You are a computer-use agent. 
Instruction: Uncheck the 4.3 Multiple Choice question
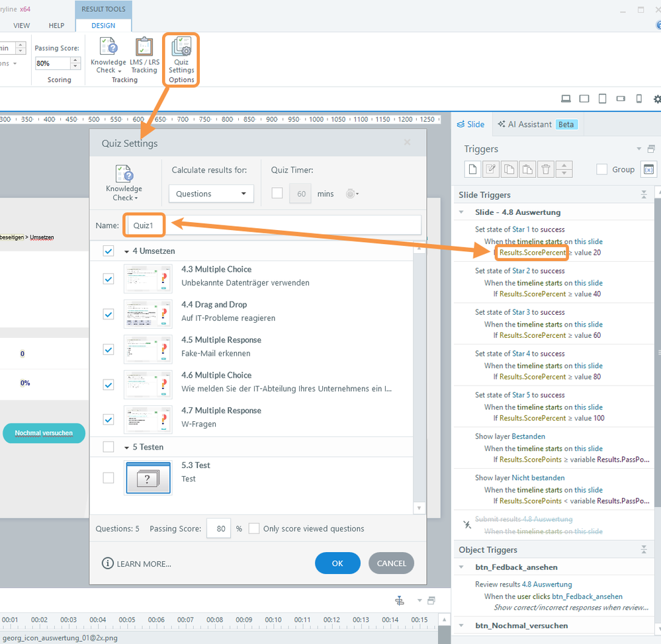point(109,279)
